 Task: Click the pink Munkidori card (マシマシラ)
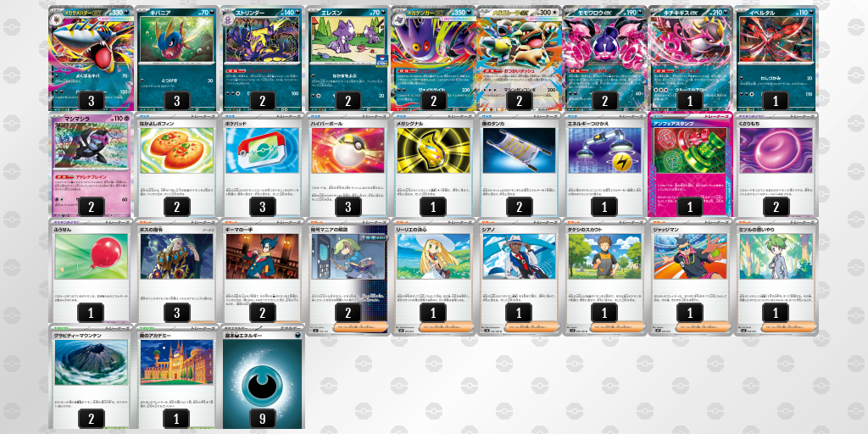(92, 164)
